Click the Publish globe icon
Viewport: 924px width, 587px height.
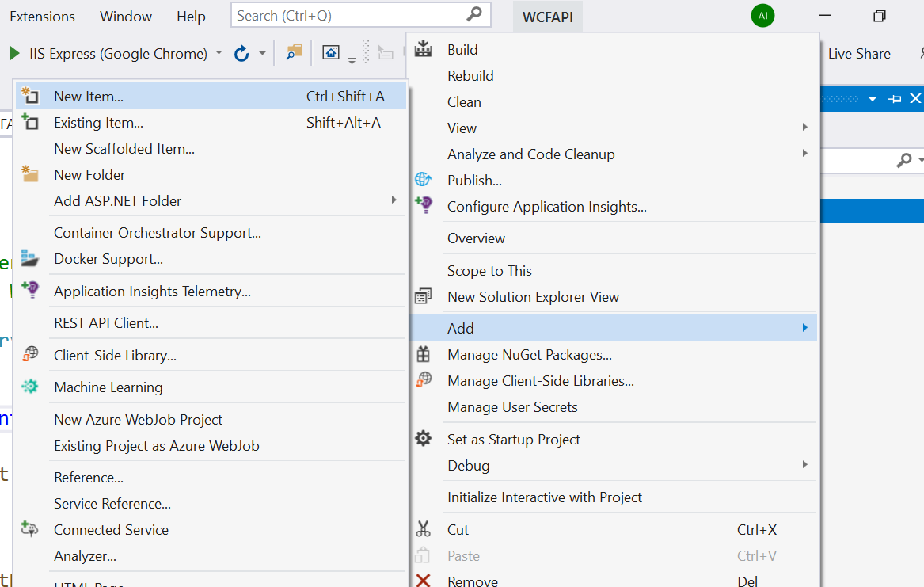(423, 179)
